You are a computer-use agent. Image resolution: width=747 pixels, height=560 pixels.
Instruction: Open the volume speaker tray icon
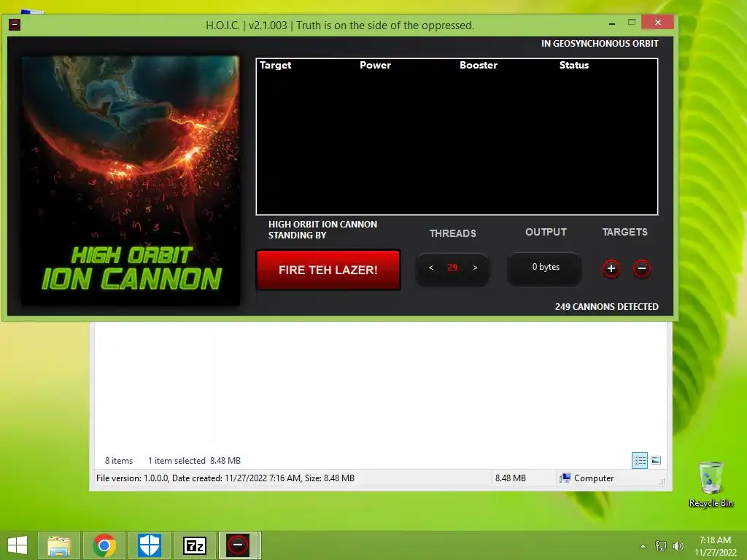point(678,546)
